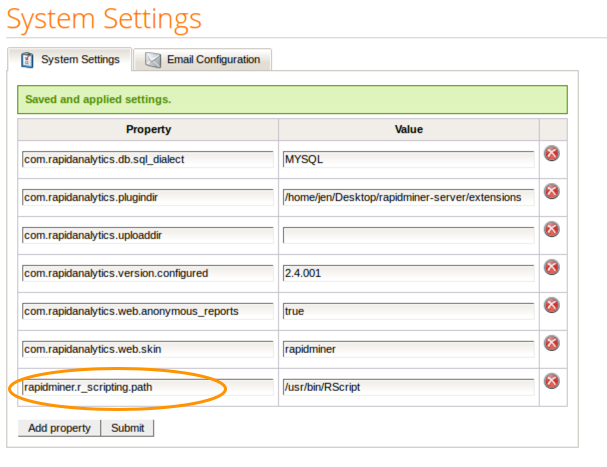Select the anonymous_reports value field containing true

pos(408,311)
